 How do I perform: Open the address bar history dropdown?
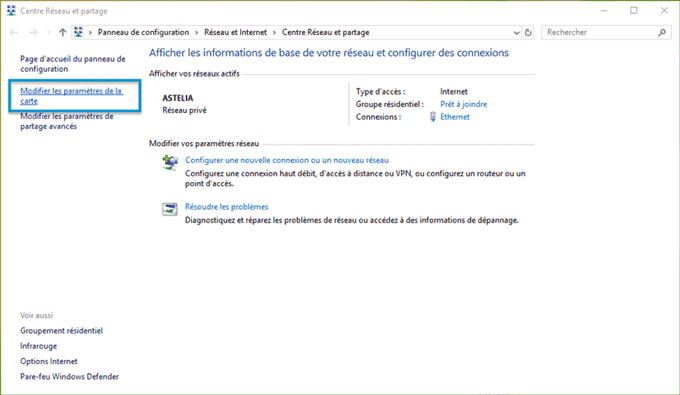516,33
